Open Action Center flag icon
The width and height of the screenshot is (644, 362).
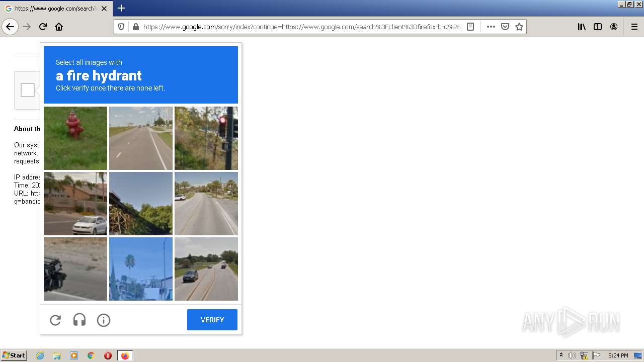(x=596, y=355)
